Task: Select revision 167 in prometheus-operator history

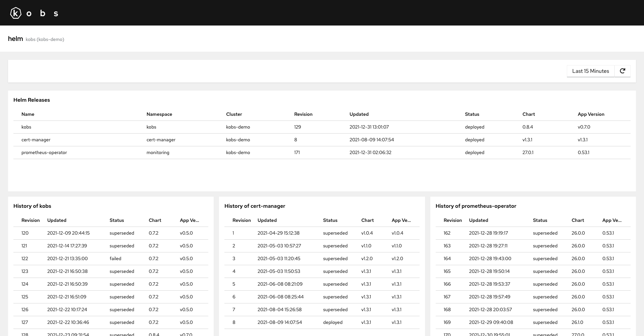Action: tap(447, 297)
